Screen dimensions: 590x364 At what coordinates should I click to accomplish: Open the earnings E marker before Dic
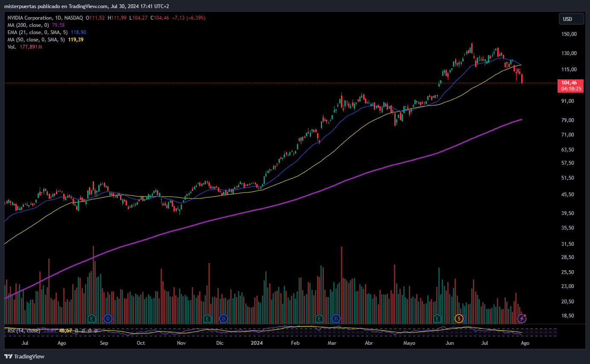(x=207, y=318)
